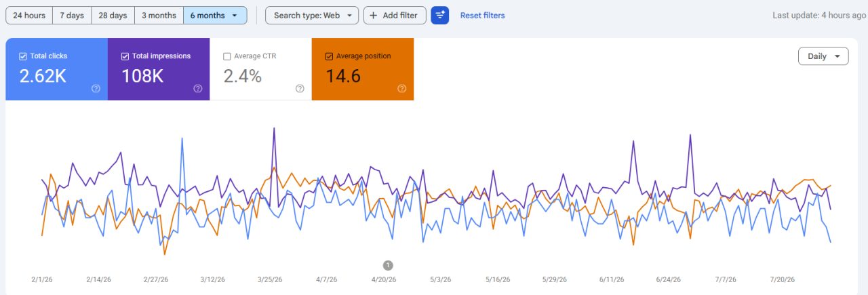The image size is (868, 295).
Task: Open the Daily granularity dropdown
Action: pos(823,56)
